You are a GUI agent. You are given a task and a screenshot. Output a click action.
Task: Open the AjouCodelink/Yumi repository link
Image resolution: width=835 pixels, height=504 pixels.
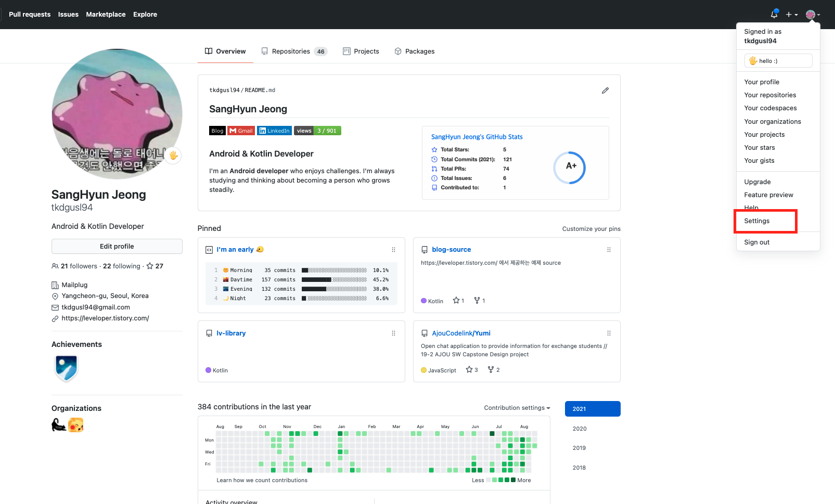pos(461,333)
